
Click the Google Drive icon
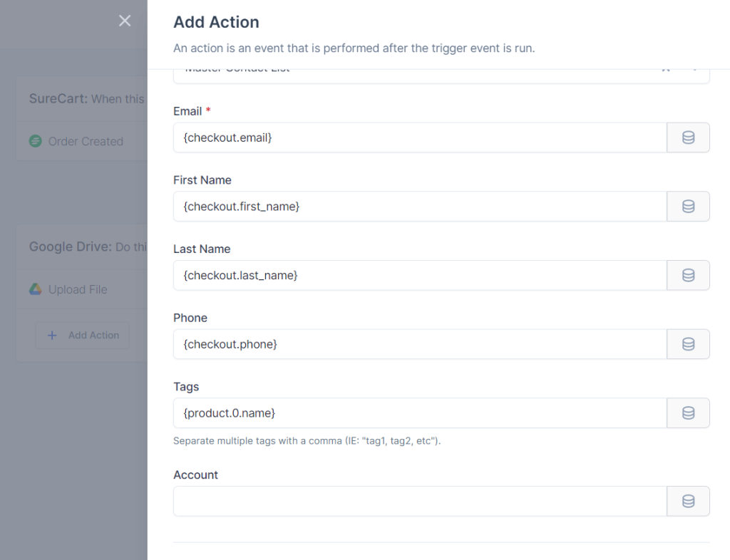36,289
